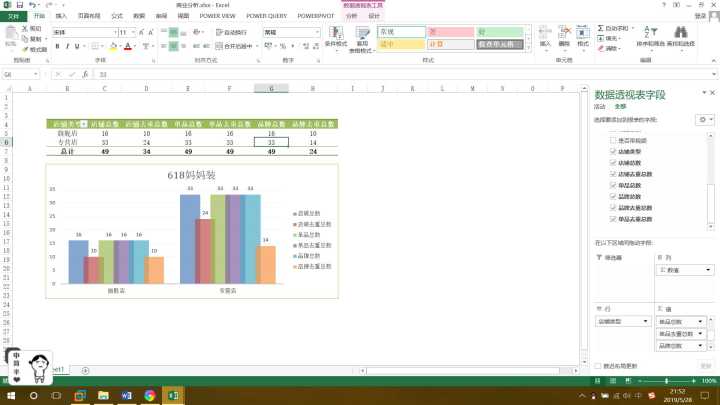
Task: Open the POWER QUERY ribbon tab
Action: coord(268,16)
